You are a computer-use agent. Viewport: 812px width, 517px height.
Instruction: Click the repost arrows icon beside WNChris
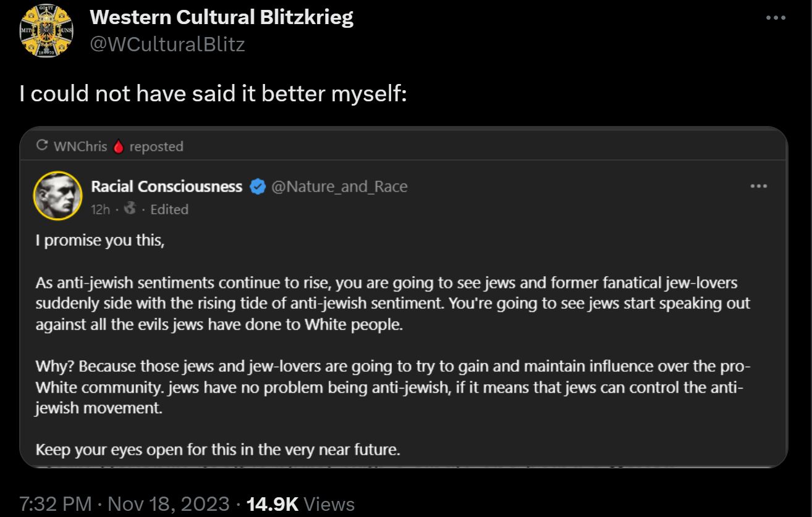click(x=42, y=146)
